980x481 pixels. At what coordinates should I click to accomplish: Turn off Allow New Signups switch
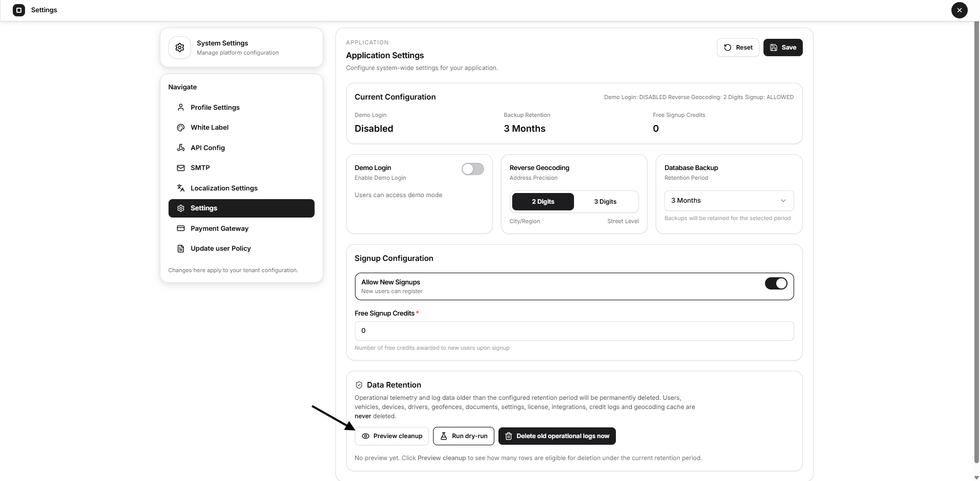coord(776,283)
